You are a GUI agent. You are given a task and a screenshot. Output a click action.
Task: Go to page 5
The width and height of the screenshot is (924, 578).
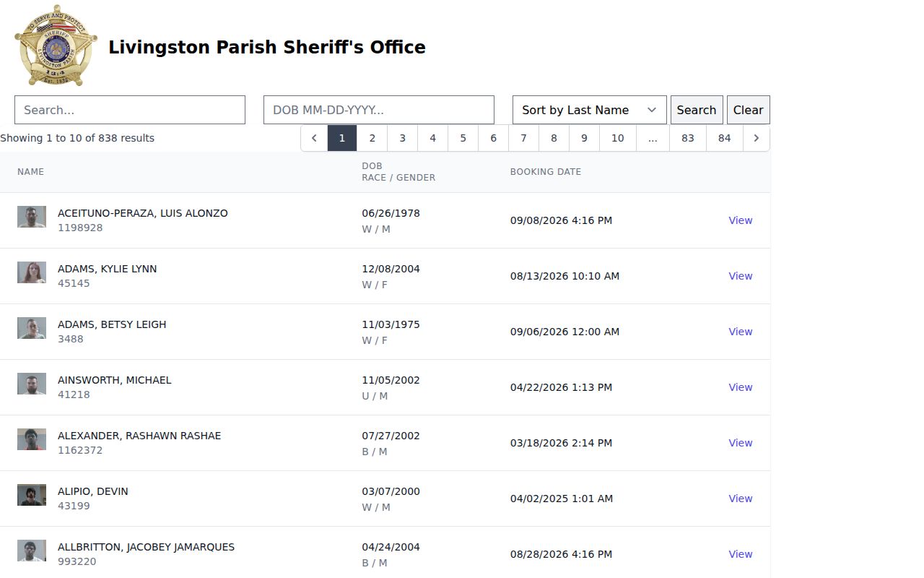[463, 138]
